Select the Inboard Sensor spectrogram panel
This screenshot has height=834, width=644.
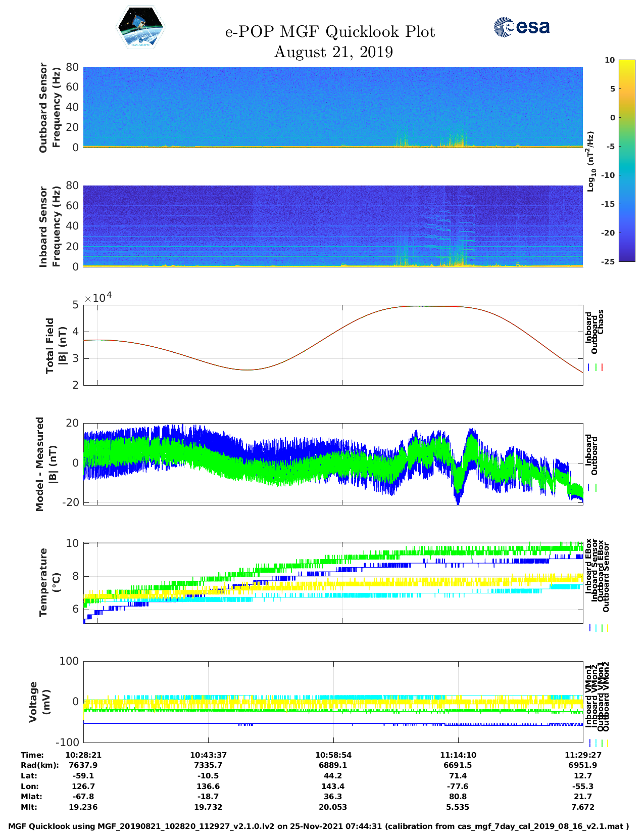[x=333, y=226]
